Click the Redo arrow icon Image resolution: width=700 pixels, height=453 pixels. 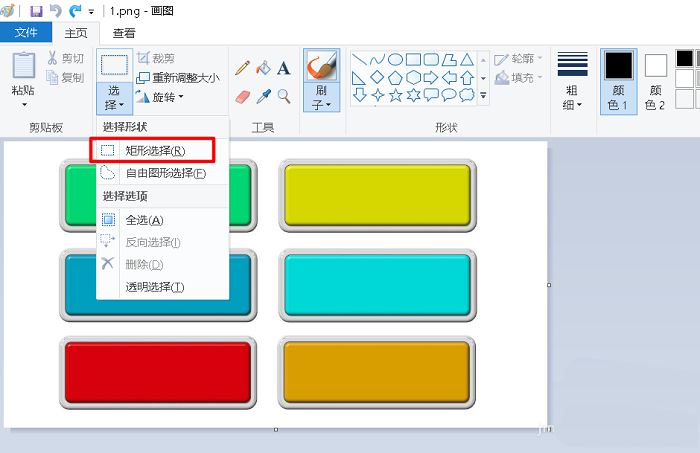tap(75, 11)
